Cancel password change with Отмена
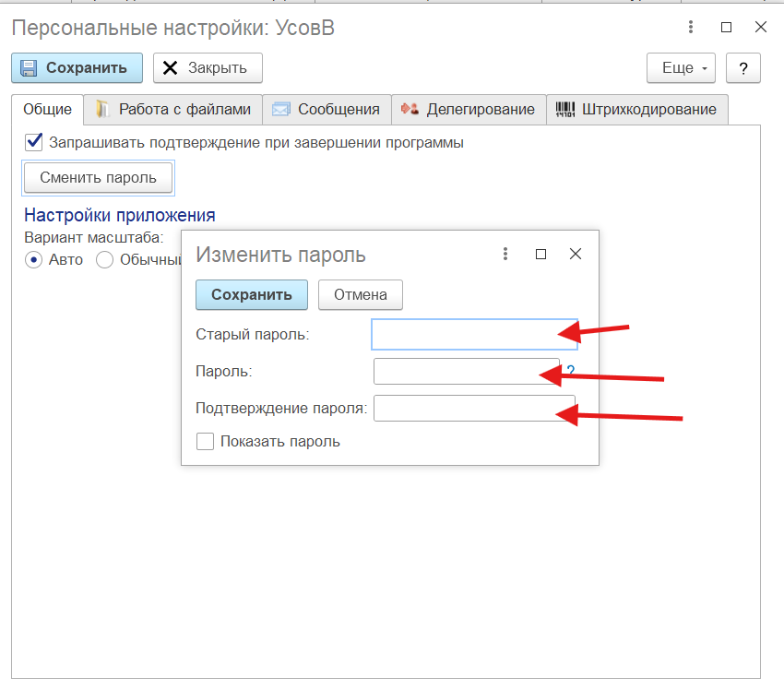The image size is (784, 690). (x=360, y=294)
